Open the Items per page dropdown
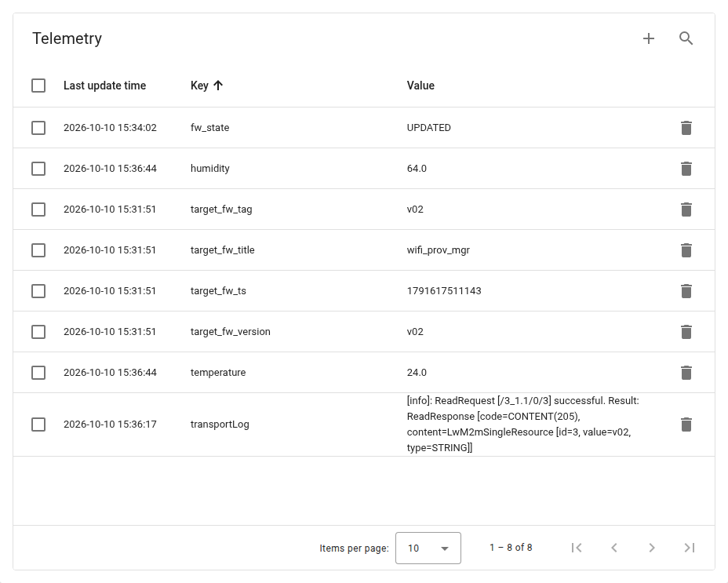Image resolution: width=728 pixels, height=583 pixels. click(x=428, y=548)
